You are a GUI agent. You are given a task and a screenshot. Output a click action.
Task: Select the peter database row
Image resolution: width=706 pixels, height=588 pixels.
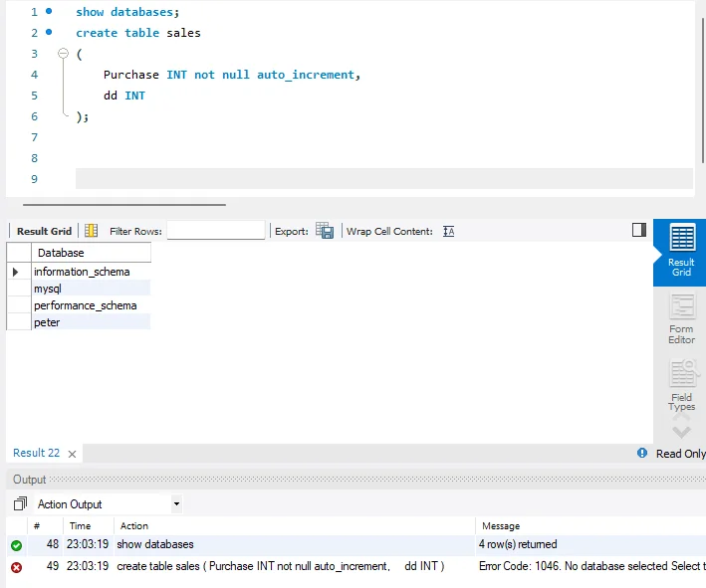pos(47,322)
